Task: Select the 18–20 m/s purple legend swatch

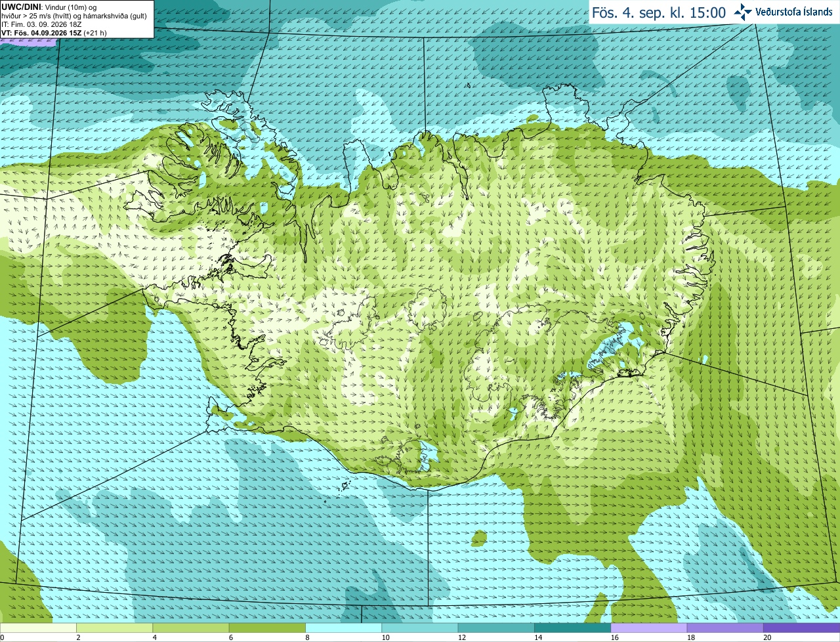Action: click(725, 628)
